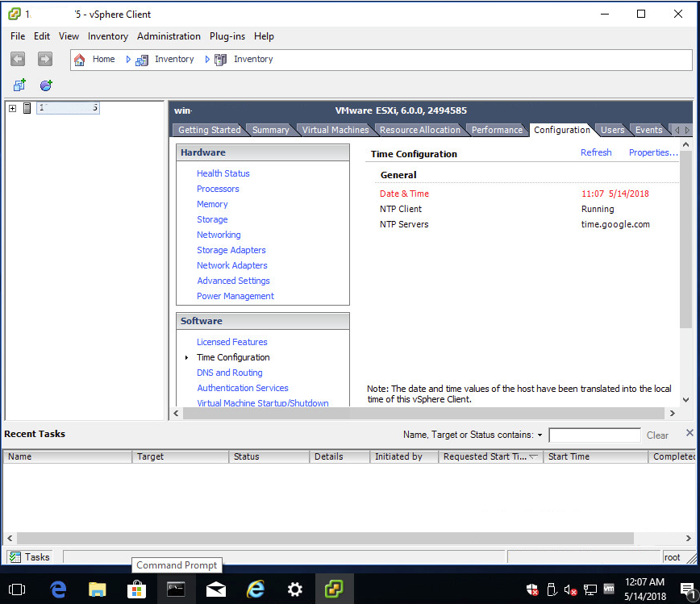Viewport: 700px width, 604px height.
Task: Click the Refresh link in Time Configuration
Action: coord(596,152)
